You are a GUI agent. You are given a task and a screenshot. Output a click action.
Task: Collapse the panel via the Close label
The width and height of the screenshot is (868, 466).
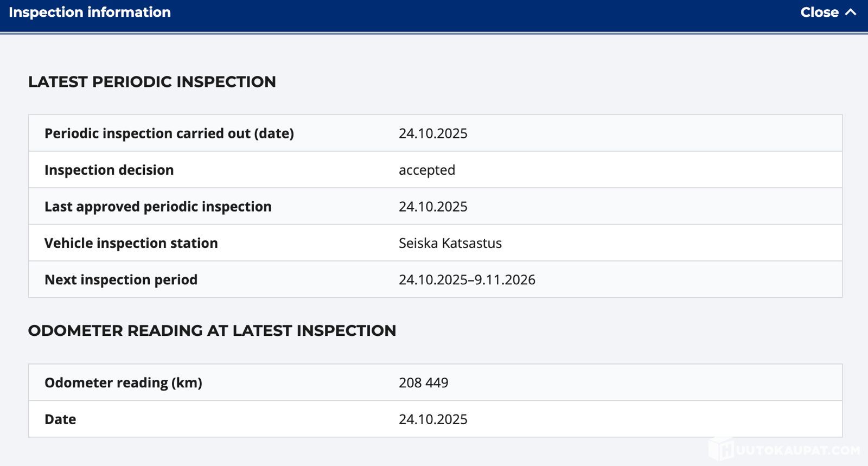[x=819, y=12]
